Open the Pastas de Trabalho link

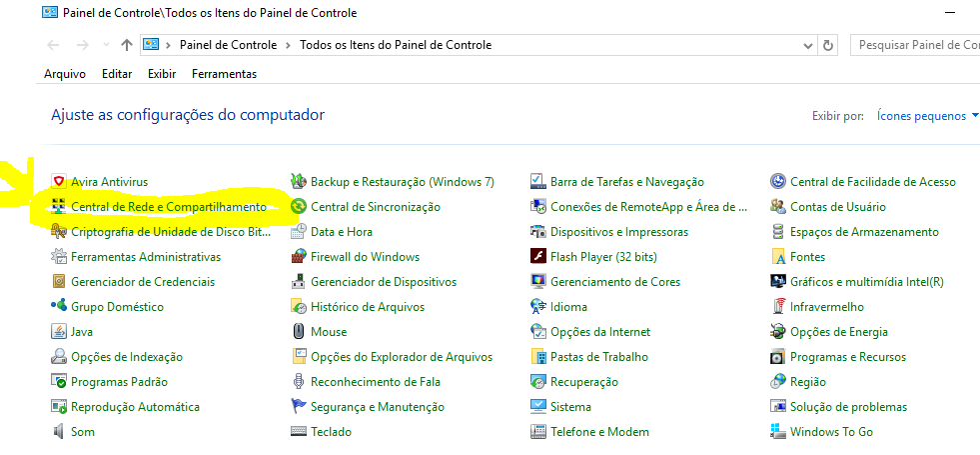599,357
